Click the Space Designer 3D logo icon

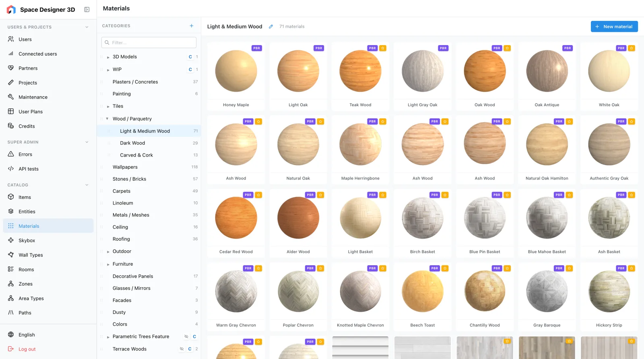tap(11, 9)
